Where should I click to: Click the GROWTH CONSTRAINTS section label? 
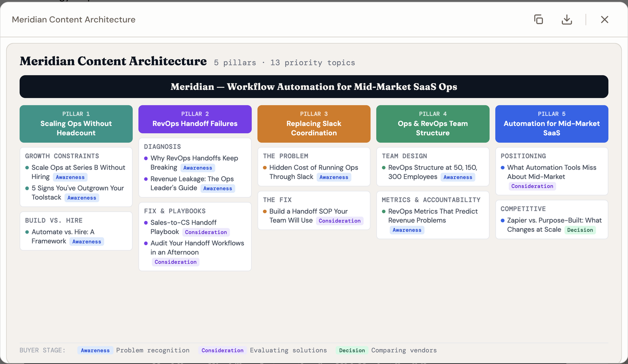click(62, 156)
